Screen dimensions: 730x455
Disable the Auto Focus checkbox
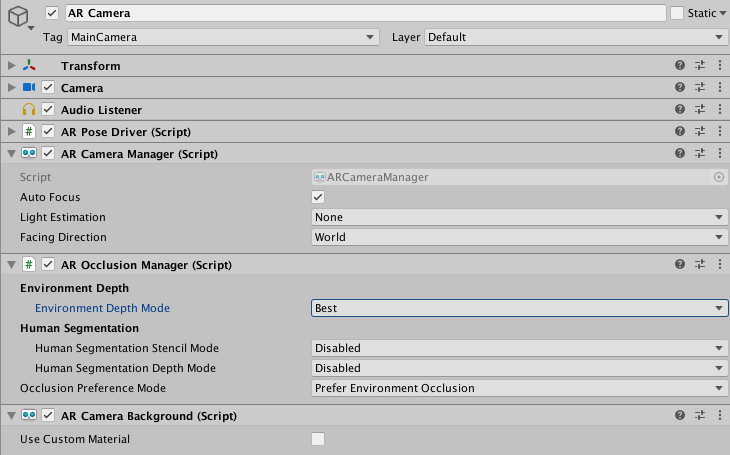(x=318, y=197)
